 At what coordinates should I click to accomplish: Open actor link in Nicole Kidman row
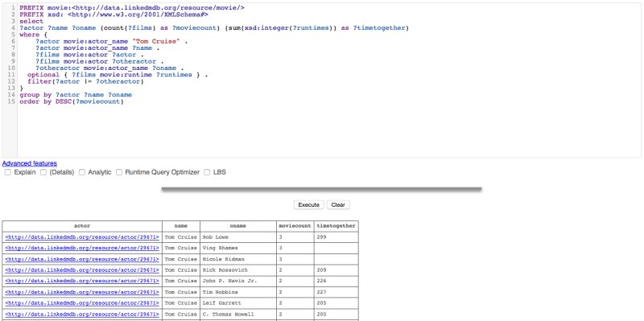tap(82, 259)
